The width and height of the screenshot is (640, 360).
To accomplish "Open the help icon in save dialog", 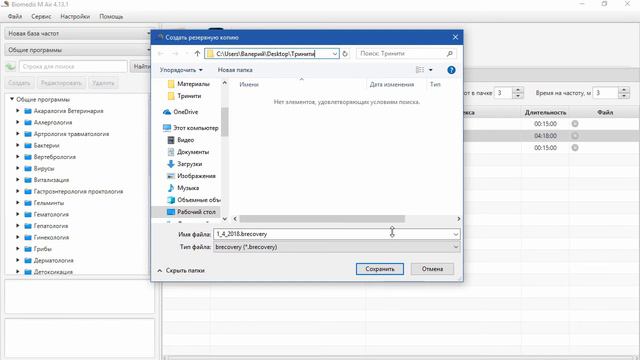I will (451, 70).
